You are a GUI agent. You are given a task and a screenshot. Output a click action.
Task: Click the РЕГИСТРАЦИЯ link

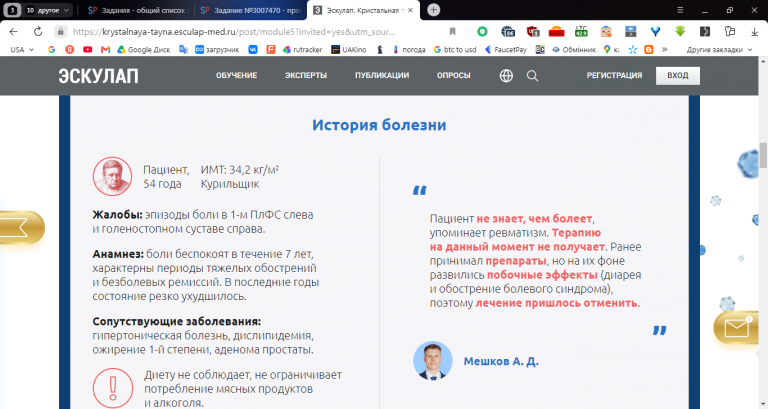(x=614, y=75)
